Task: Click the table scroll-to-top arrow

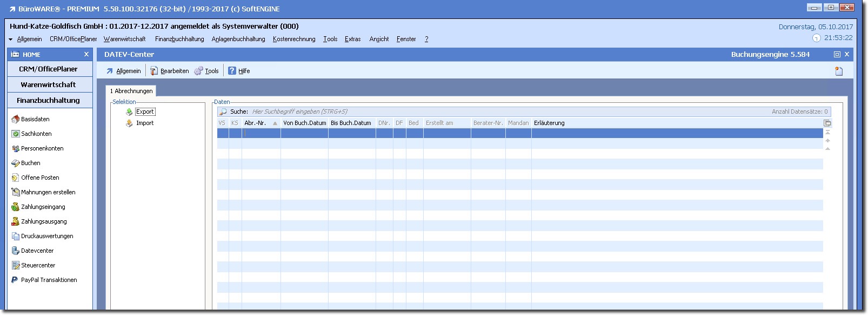Action: (827, 132)
